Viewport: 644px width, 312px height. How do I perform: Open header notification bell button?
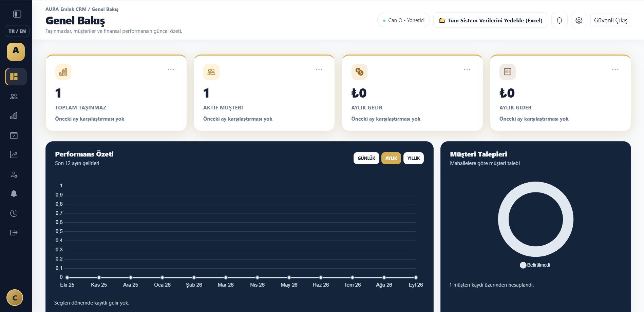(x=560, y=20)
